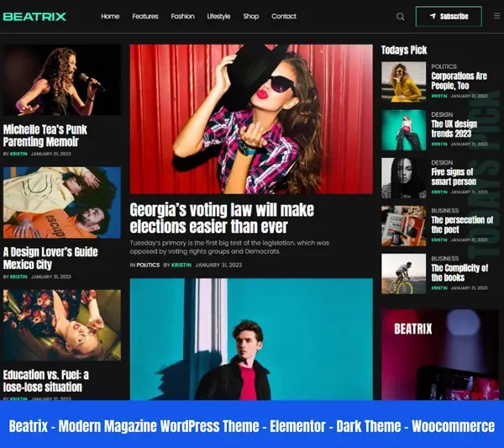Open The persecution of the poet
Image resolution: width=504 pixels, height=448 pixels.
pyautogui.click(x=462, y=224)
